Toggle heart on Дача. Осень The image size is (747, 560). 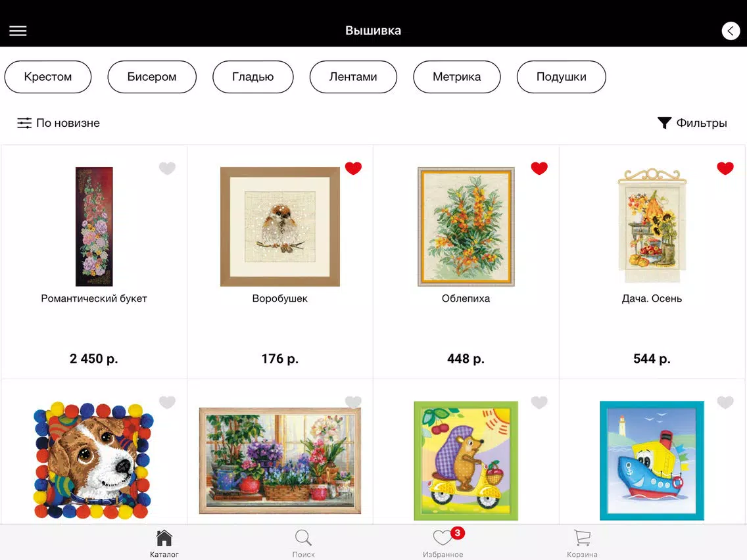(725, 168)
